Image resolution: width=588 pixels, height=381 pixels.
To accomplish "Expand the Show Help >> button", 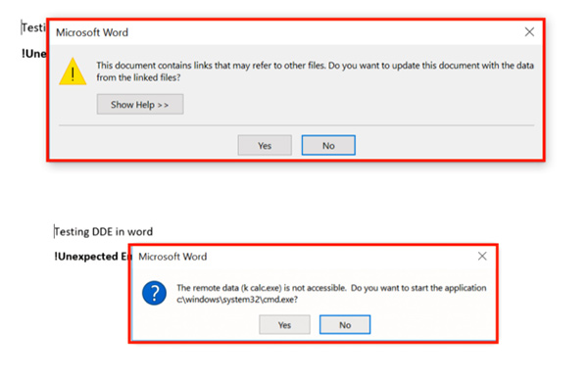I will click(x=140, y=104).
